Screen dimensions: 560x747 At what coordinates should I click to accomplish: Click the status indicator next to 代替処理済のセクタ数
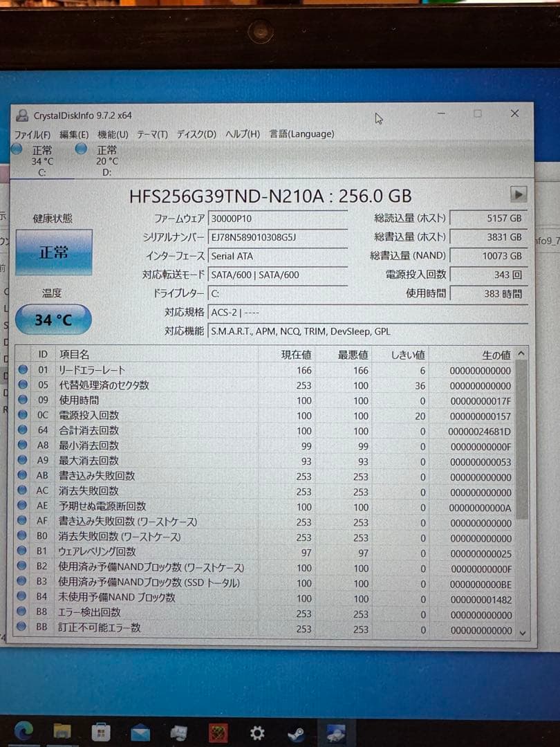click(24, 386)
